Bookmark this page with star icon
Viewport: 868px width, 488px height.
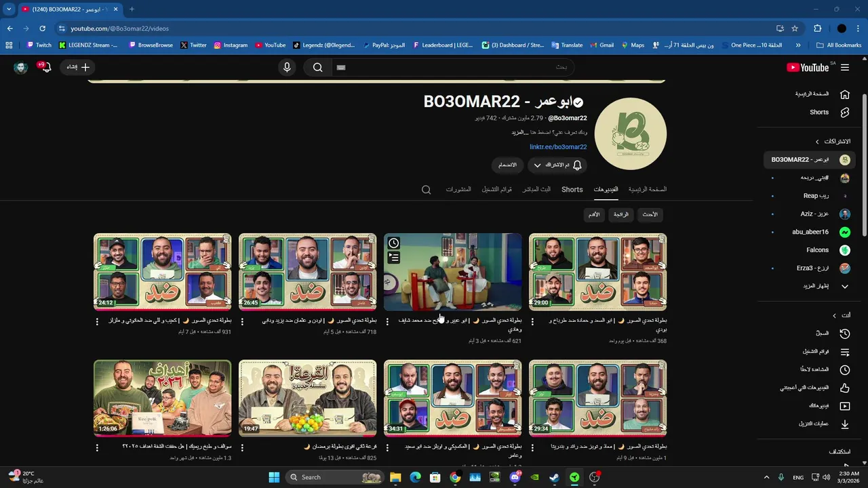pos(795,28)
